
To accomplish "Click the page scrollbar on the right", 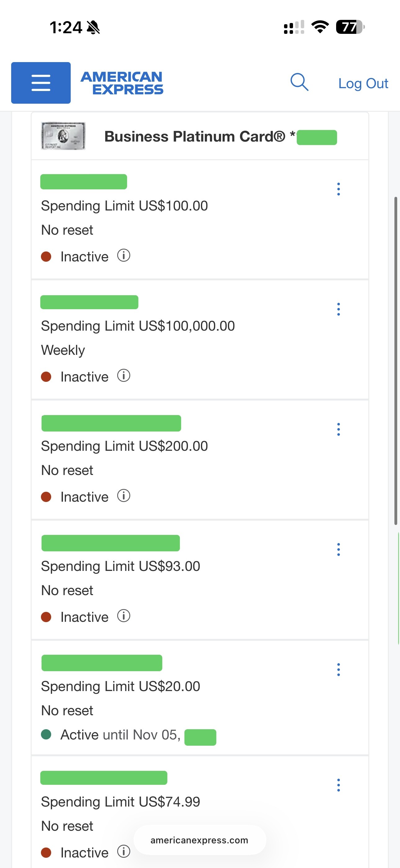I will 396,360.
